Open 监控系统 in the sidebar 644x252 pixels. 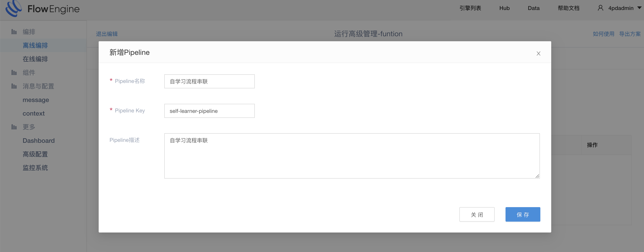click(x=35, y=168)
